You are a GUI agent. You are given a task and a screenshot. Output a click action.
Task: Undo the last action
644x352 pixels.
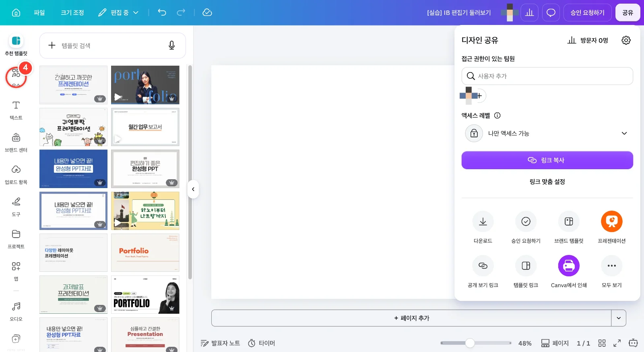162,12
